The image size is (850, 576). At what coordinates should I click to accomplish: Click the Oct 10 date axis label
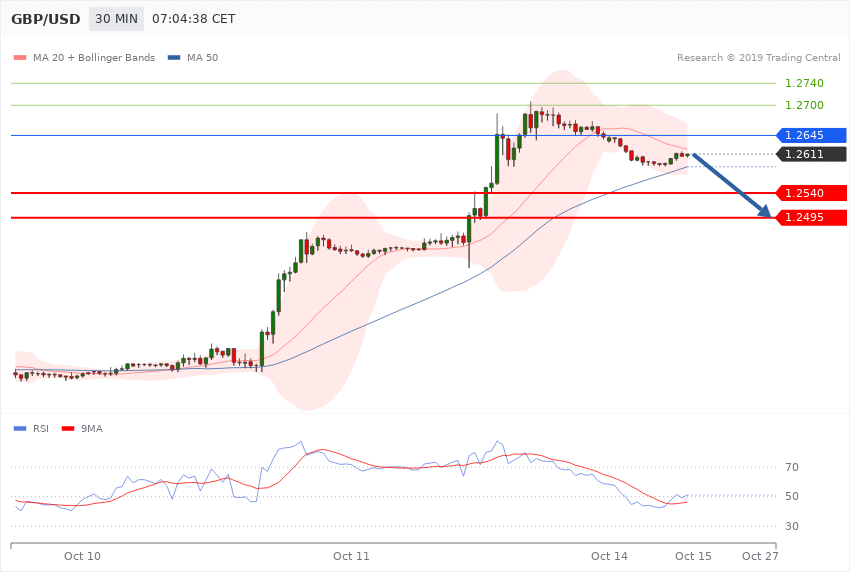pos(82,556)
